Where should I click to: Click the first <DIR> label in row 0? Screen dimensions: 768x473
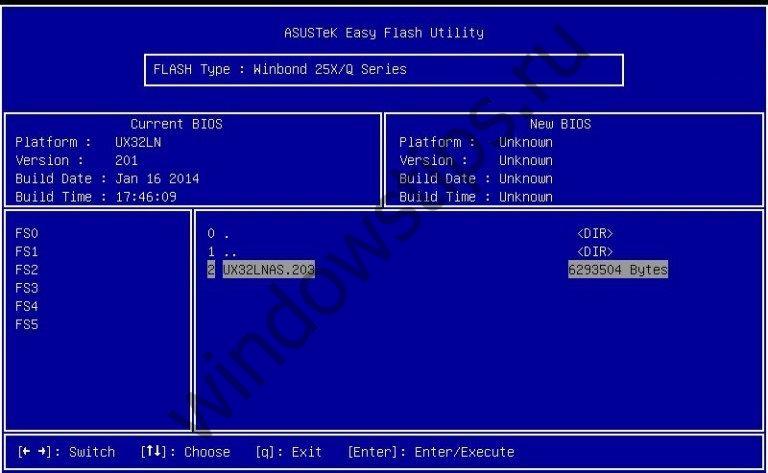pos(595,234)
